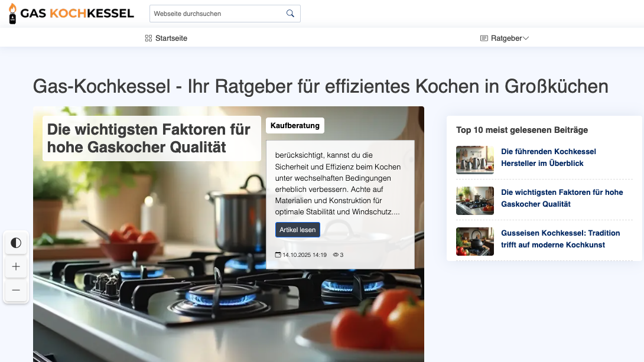
Task: Click the Gaskocher Qualität article thumbnail
Action: coord(474,201)
